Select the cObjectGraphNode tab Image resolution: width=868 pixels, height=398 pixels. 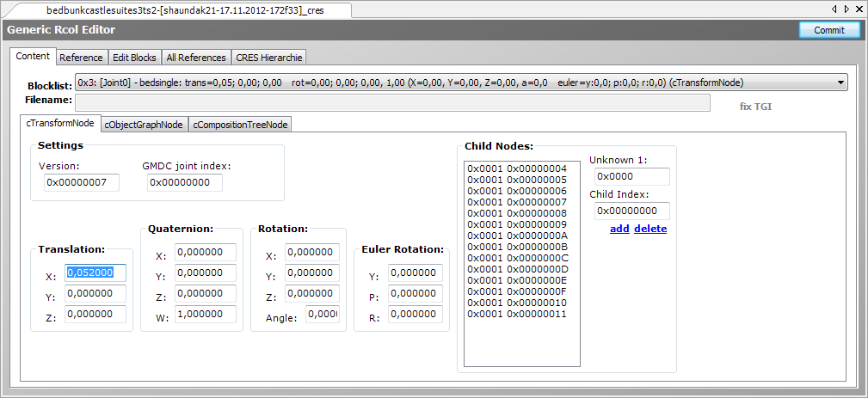click(144, 125)
